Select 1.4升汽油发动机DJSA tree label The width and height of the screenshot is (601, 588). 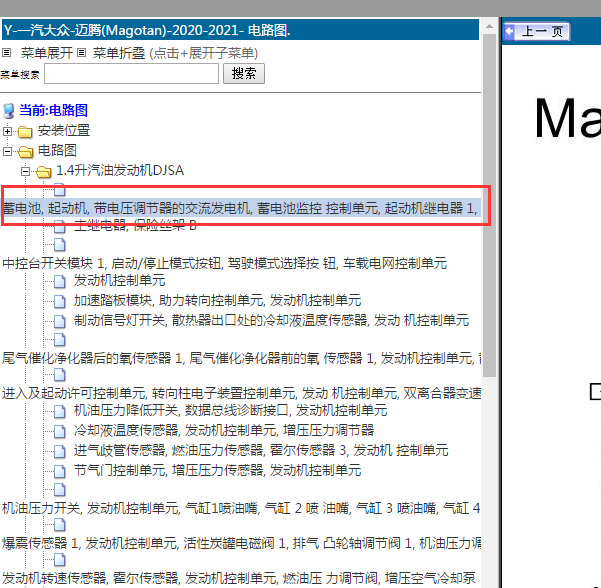120,171
